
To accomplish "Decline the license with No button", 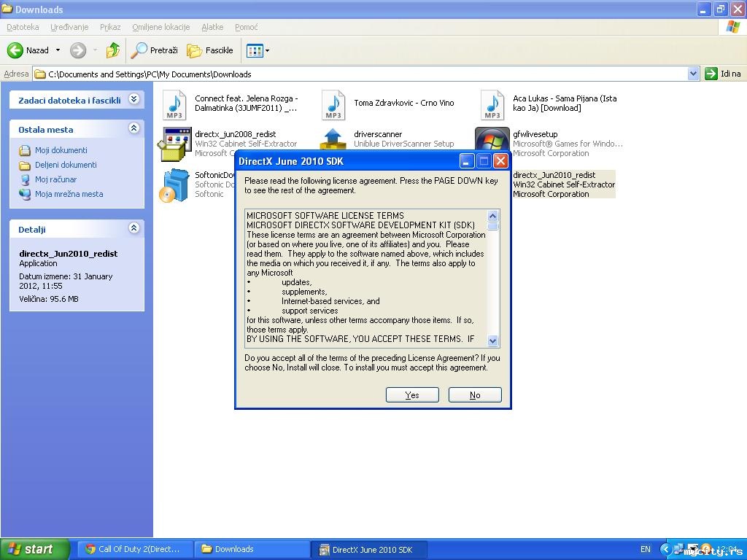I will click(x=475, y=394).
